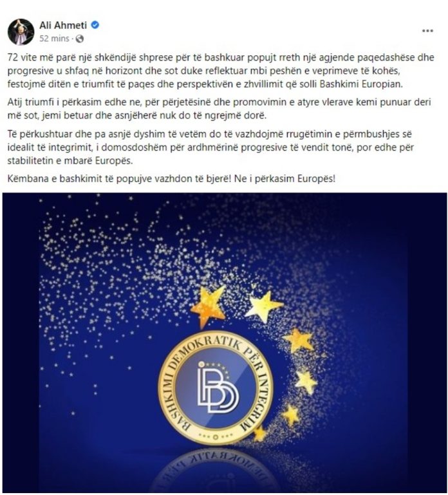Click the smallest gold star at medallion's lower right
Image resolution: width=448 pixels, height=495 pixels.
(259, 433)
